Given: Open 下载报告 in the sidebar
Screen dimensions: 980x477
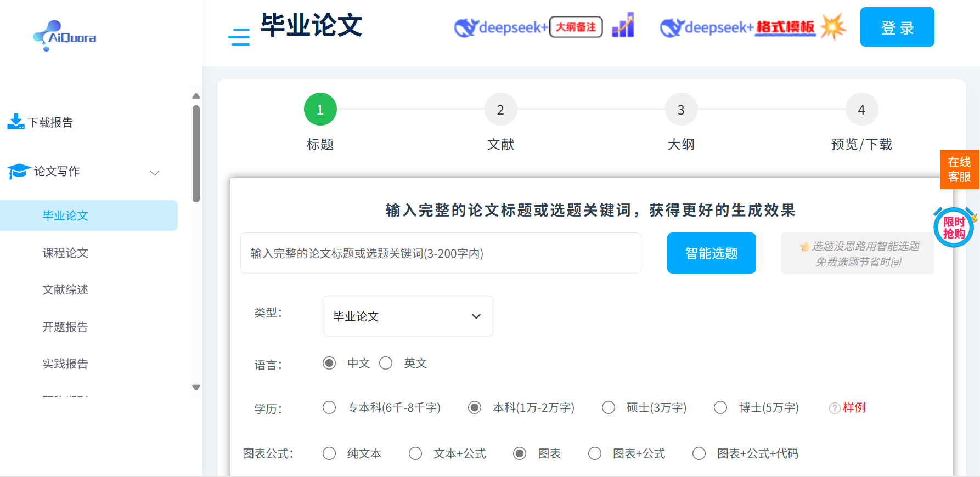Looking at the screenshot, I should (x=50, y=122).
